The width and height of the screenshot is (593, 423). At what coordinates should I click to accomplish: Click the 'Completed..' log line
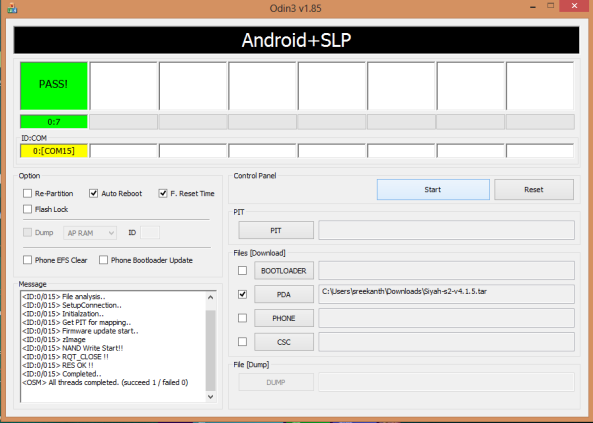click(x=62, y=374)
